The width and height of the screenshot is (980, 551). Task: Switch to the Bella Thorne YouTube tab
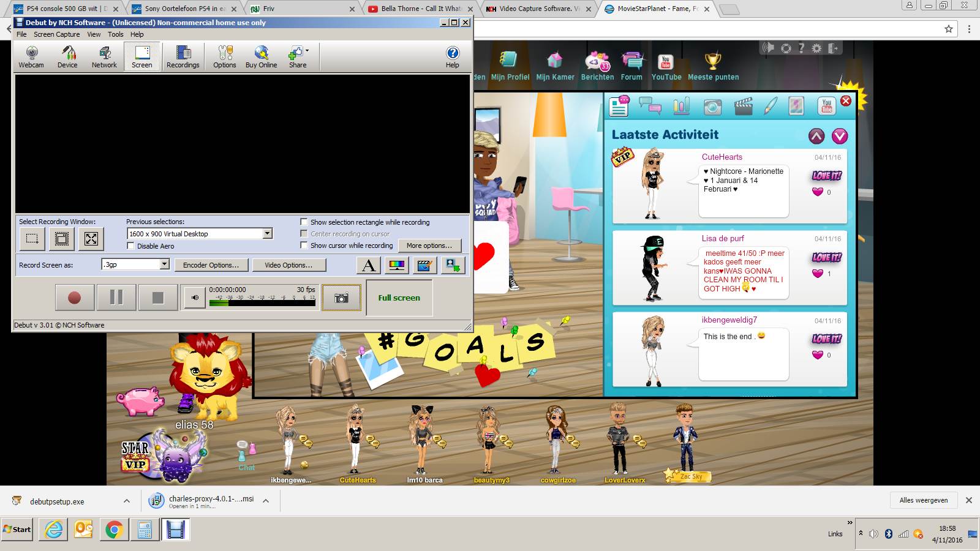(420, 9)
